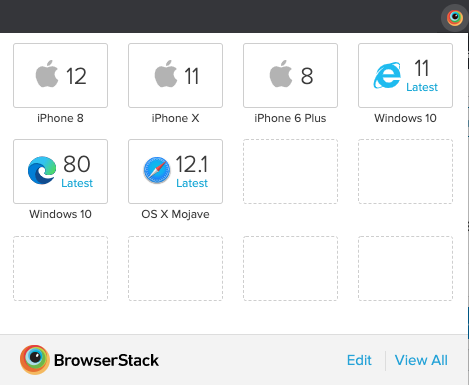Click the Latest label under Edge 80

pyautogui.click(x=77, y=183)
